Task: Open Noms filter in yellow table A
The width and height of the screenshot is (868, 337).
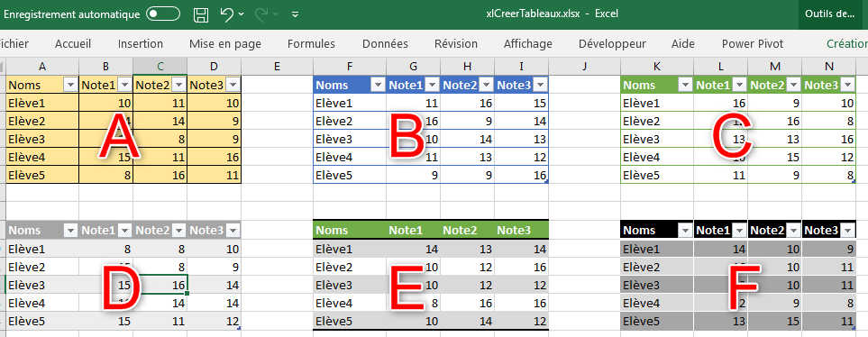Action: point(70,86)
